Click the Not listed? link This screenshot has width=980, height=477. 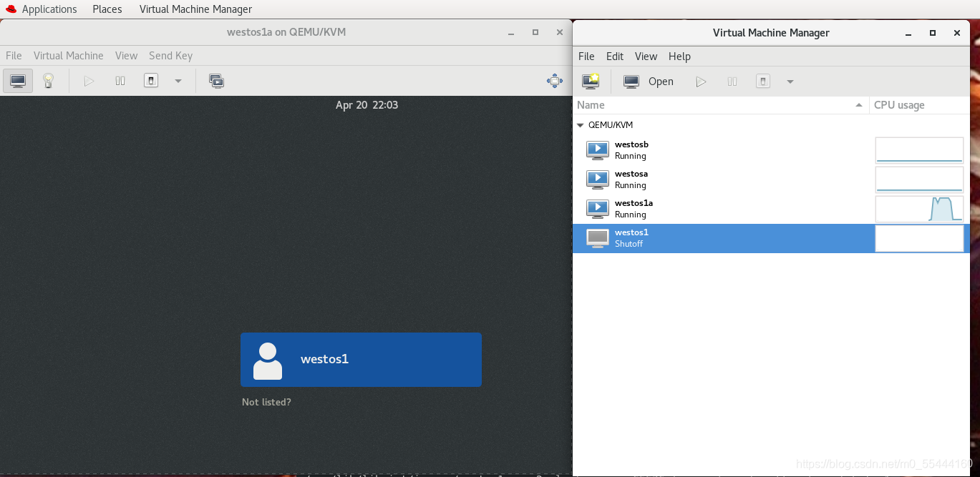266,402
